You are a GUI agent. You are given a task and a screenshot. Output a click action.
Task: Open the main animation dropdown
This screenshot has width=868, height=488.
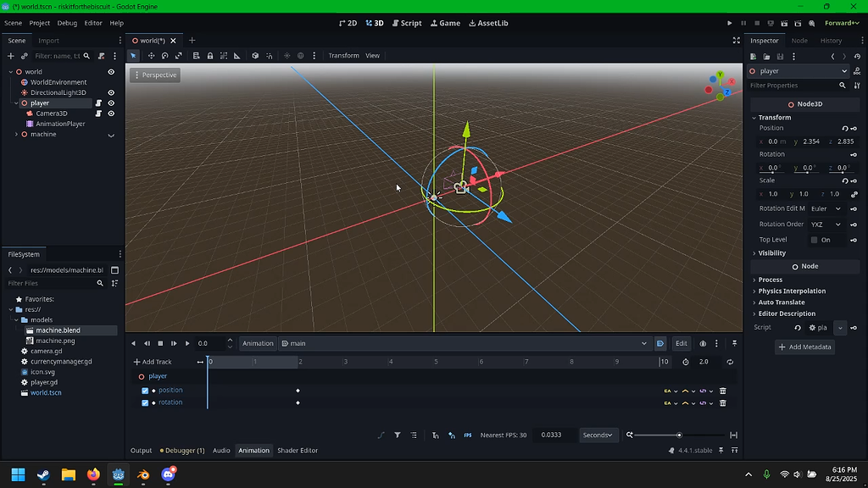click(x=465, y=344)
